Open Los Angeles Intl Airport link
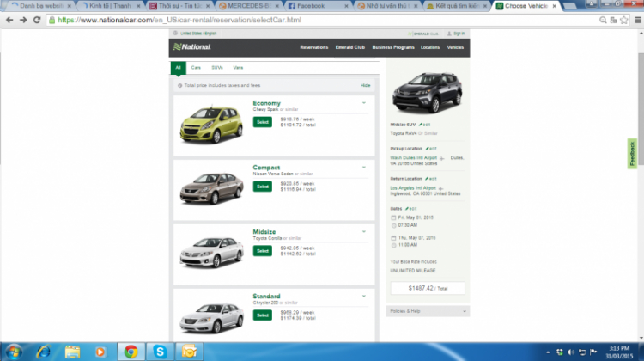Screen dimensions: 644x361 (413, 188)
